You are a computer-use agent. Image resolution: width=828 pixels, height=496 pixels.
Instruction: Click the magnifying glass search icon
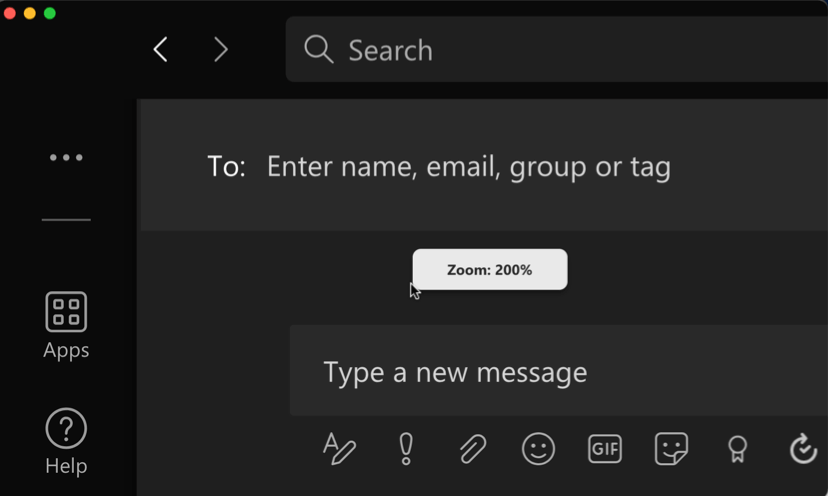pyautogui.click(x=318, y=49)
